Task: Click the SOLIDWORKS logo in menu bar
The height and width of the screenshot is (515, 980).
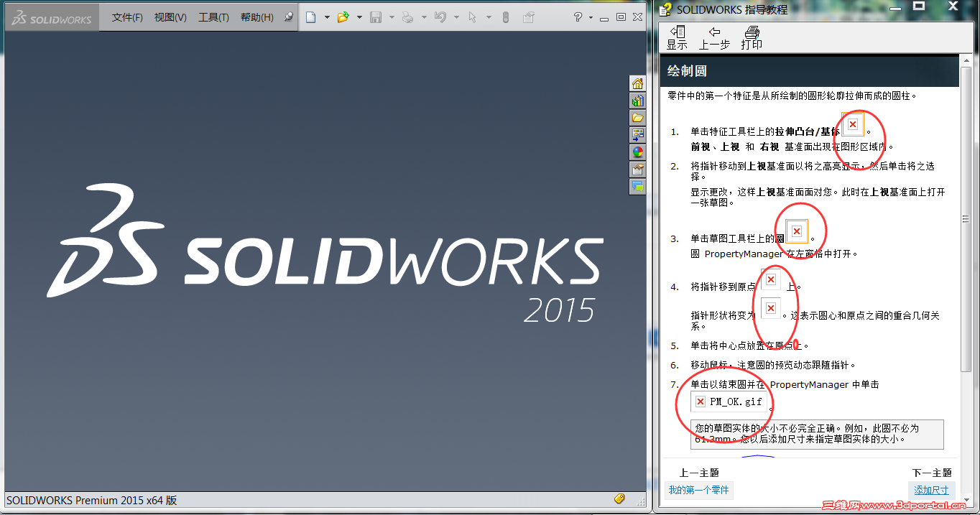Action: [x=52, y=17]
